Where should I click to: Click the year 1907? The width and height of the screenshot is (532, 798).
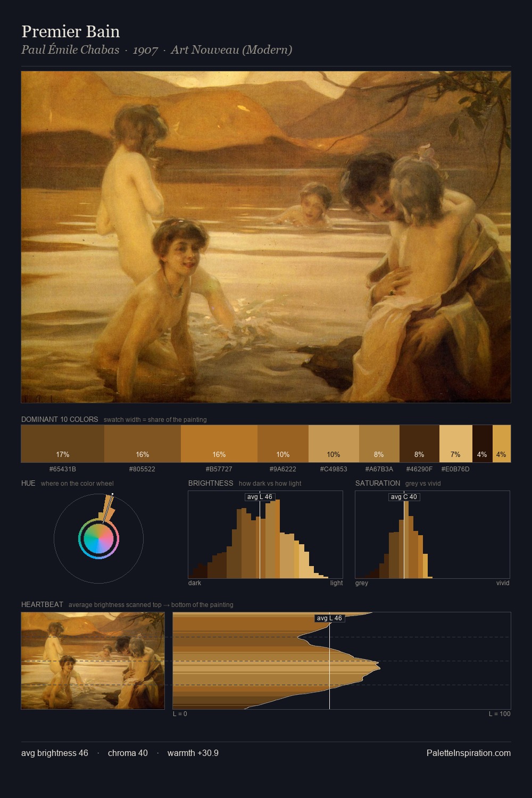pos(145,51)
